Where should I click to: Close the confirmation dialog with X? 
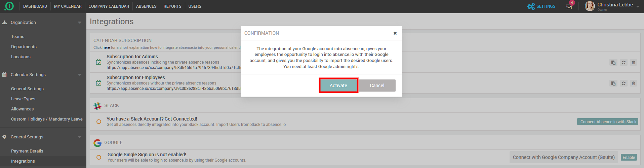tap(395, 33)
